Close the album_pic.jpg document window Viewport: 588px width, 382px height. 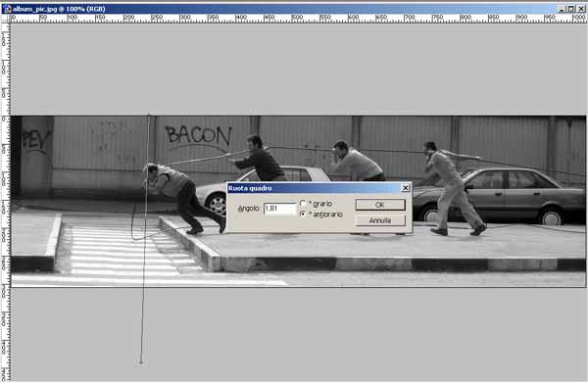[x=580, y=9]
